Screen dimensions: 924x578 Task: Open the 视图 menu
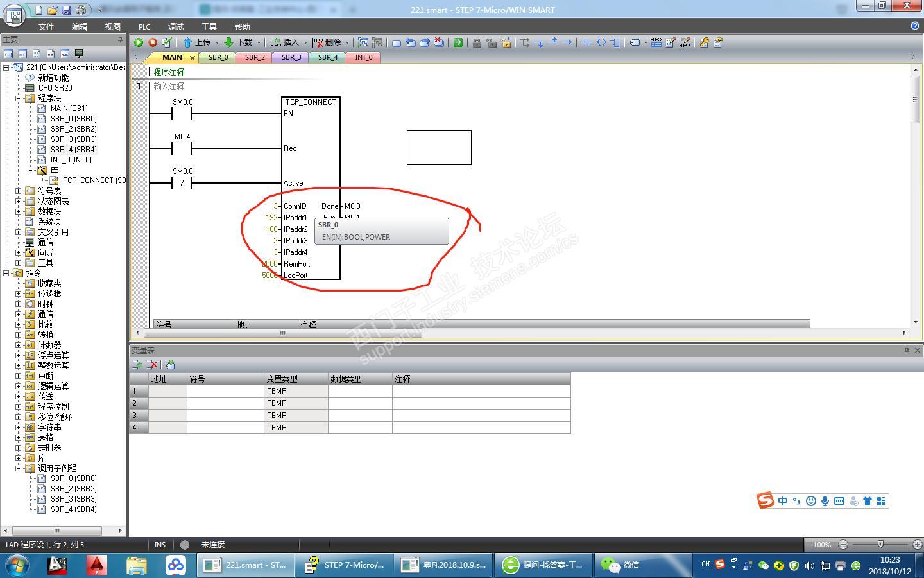click(x=113, y=26)
